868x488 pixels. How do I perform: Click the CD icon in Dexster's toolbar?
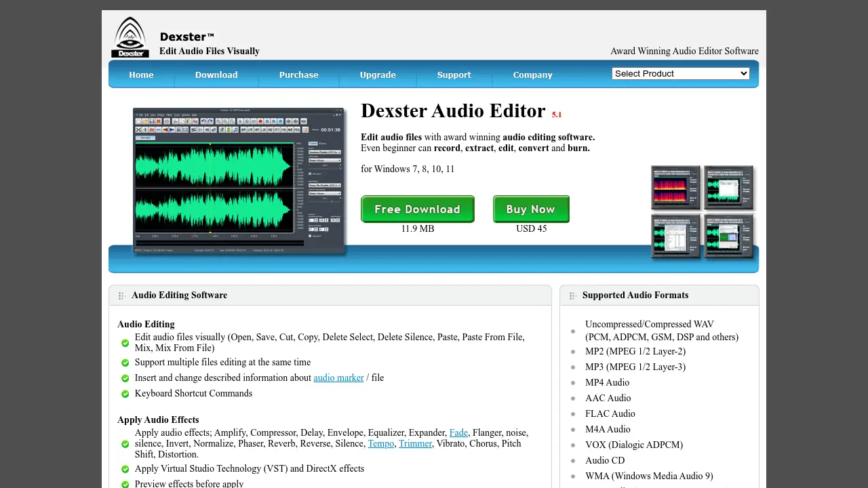point(254,121)
